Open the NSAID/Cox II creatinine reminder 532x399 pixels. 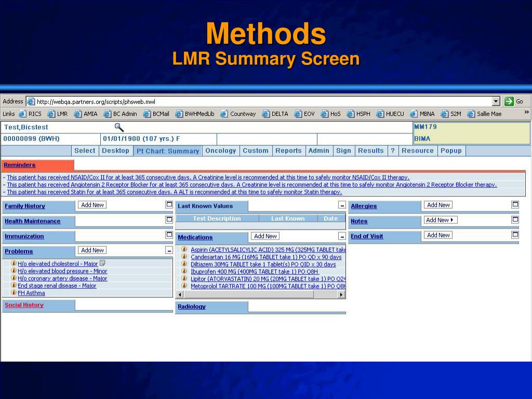[208, 178]
